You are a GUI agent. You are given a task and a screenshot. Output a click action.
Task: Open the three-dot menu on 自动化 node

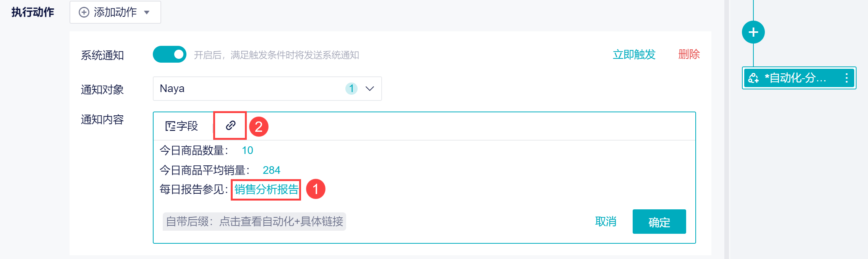(x=847, y=78)
